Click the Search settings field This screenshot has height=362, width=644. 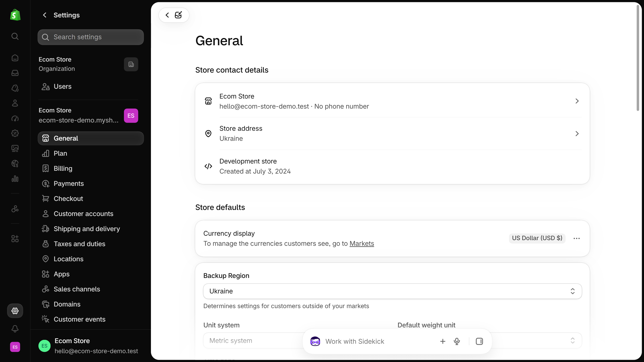click(x=91, y=37)
